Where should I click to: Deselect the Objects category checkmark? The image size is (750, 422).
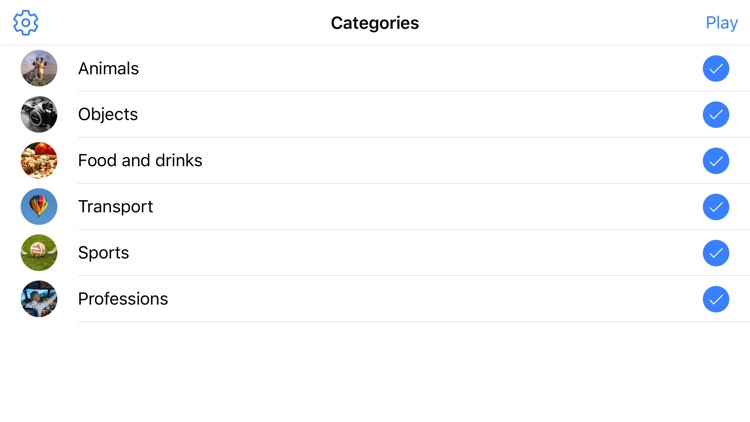pos(715,114)
